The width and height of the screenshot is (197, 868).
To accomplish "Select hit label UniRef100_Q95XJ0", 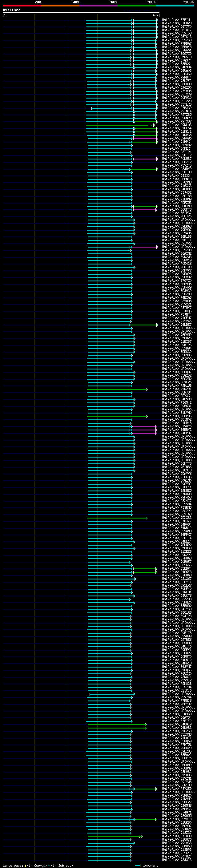I will 177,819.
